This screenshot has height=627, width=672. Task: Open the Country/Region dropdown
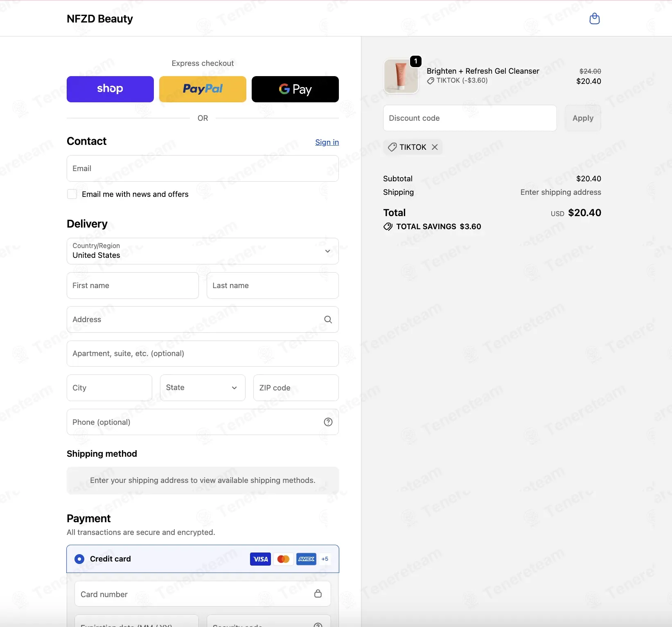tap(203, 251)
